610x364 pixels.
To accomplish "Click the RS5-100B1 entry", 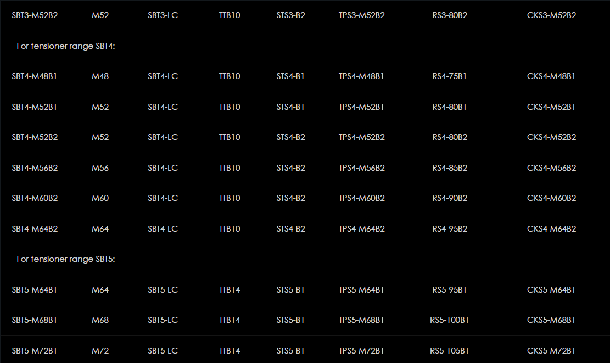I will 449,320.
